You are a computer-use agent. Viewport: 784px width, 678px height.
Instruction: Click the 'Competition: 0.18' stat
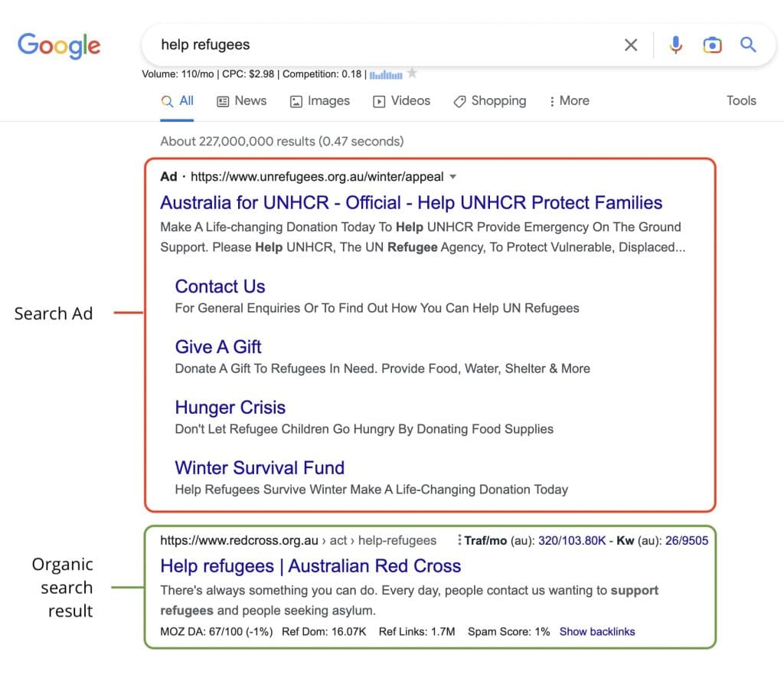(x=322, y=74)
